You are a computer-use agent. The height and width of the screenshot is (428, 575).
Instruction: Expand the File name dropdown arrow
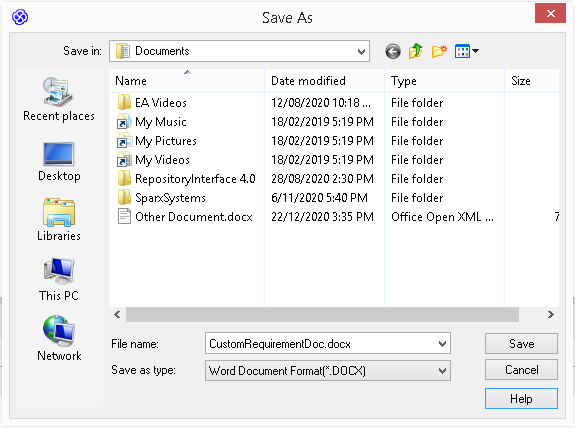(x=442, y=344)
